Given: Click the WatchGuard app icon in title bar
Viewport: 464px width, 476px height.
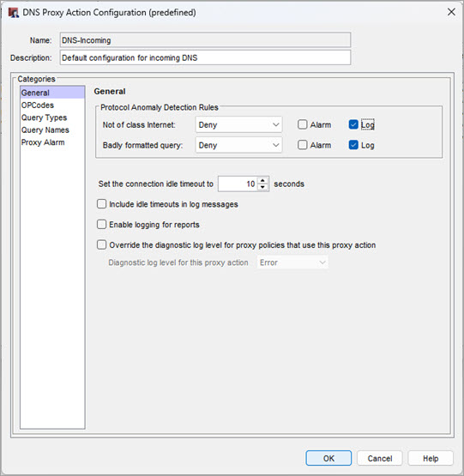Looking at the screenshot, I should (x=14, y=13).
